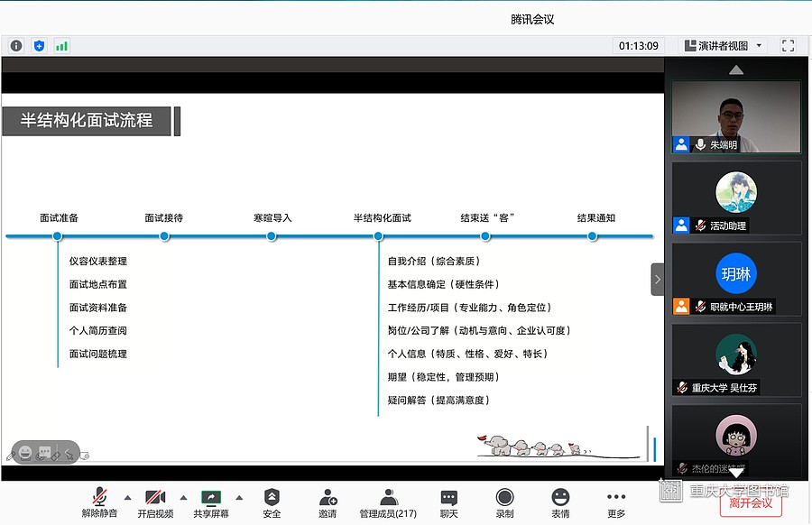The image size is (812, 525).
Task: Unmute microphone with 解除静音
Action: [x=99, y=502]
